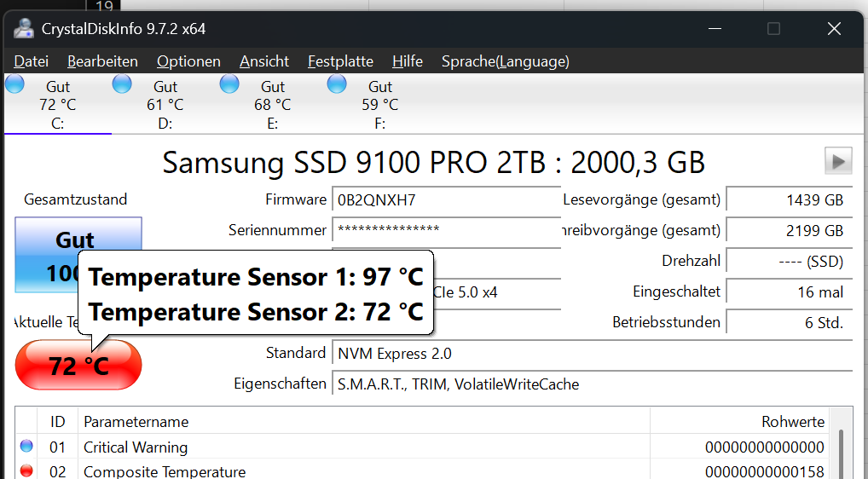Click the Lesevorgänge value 1439 GB
The image size is (868, 479).
790,199
